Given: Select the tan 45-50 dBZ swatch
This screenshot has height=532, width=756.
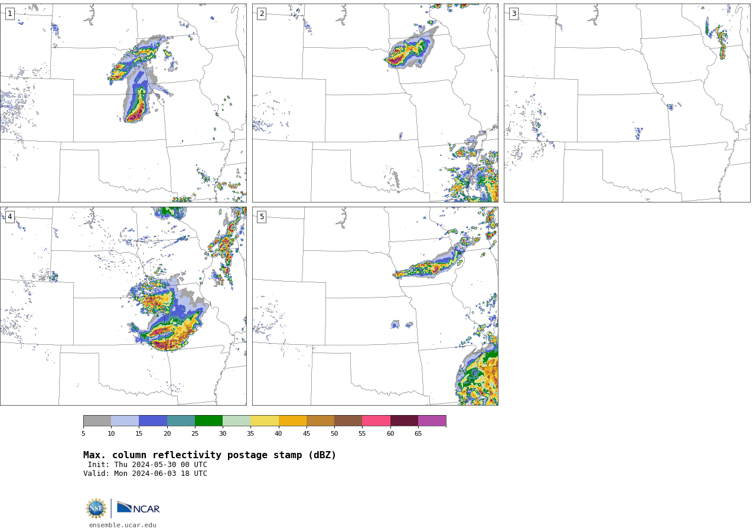Looking at the screenshot, I should coord(320,421).
